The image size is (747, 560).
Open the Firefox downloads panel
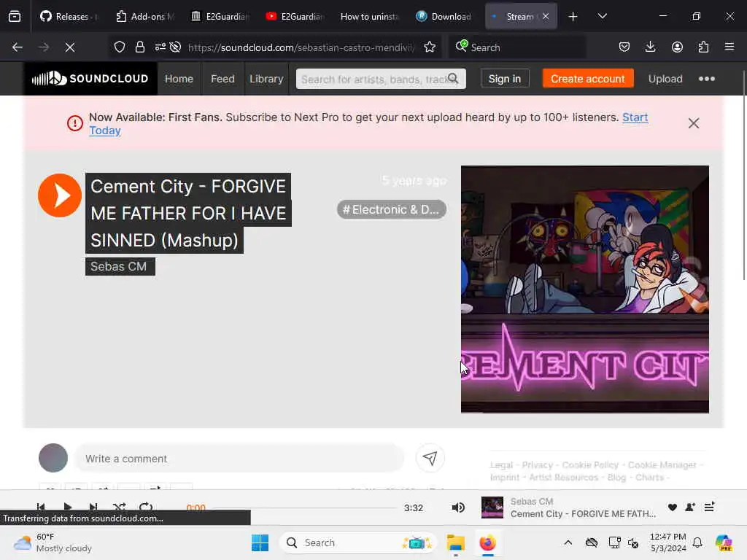(650, 47)
